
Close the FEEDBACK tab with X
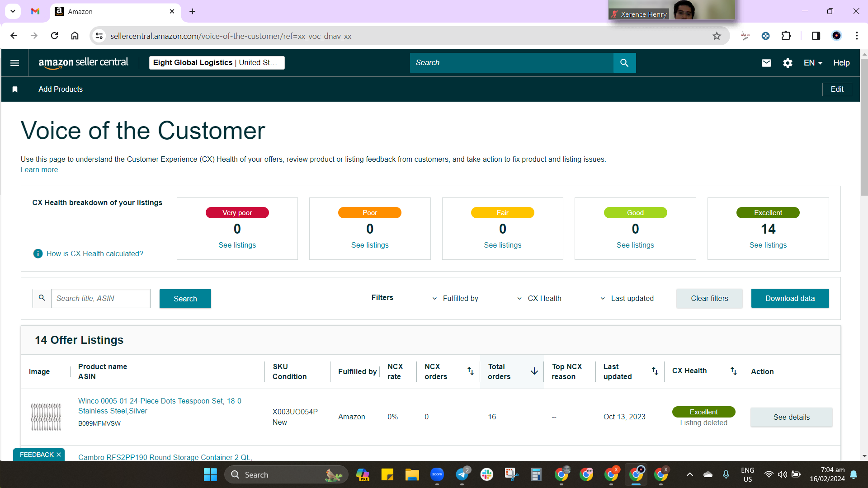click(x=59, y=455)
